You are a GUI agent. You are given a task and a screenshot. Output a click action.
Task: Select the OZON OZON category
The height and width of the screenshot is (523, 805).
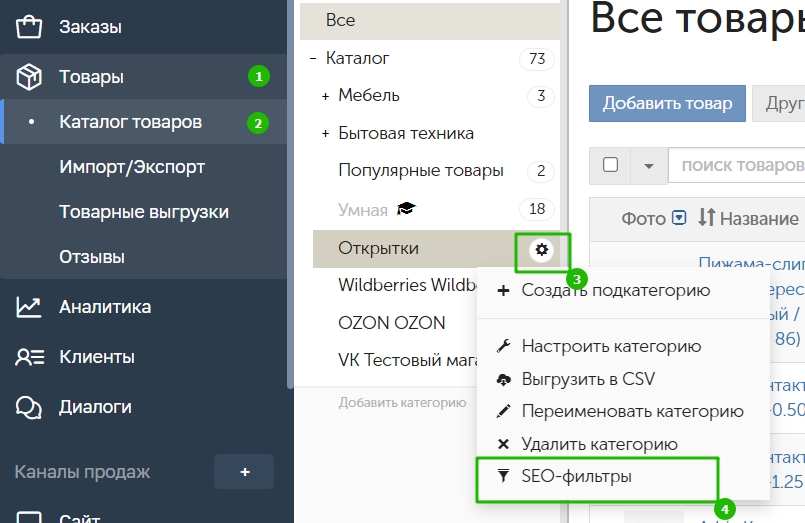(x=392, y=323)
